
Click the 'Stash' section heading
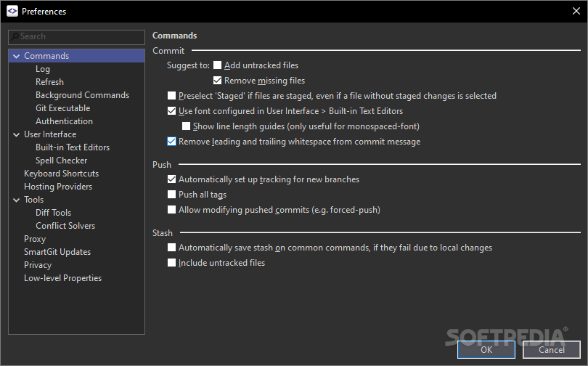click(x=163, y=233)
